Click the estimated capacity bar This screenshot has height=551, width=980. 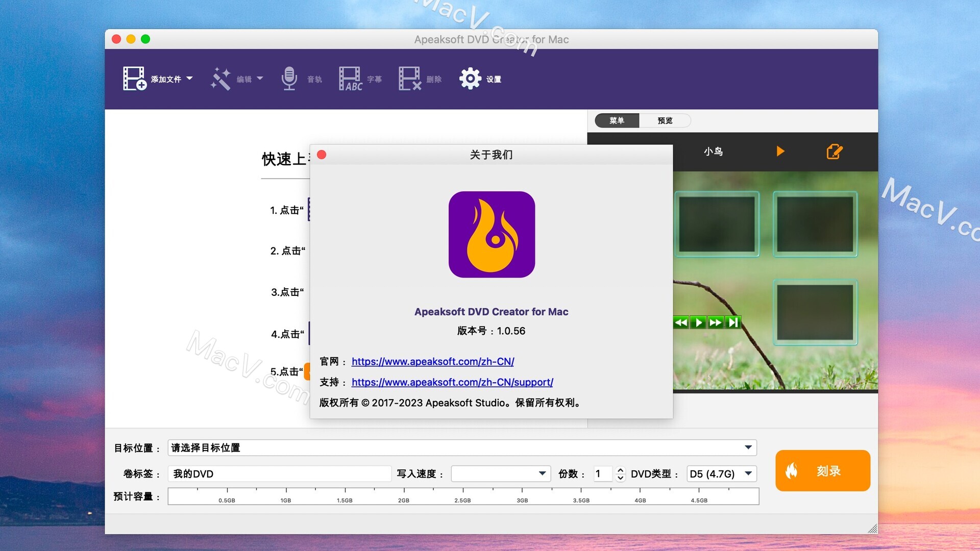[463, 496]
